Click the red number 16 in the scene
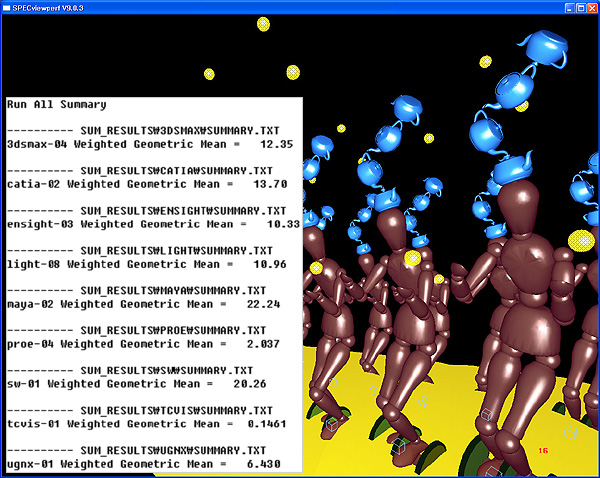This screenshot has width=600, height=478. pyautogui.click(x=544, y=451)
